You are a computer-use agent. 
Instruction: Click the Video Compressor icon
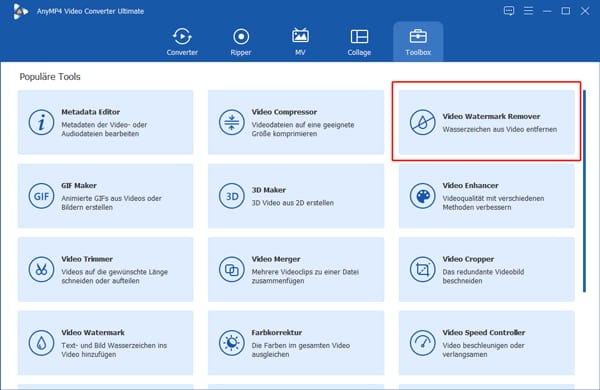[232, 122]
